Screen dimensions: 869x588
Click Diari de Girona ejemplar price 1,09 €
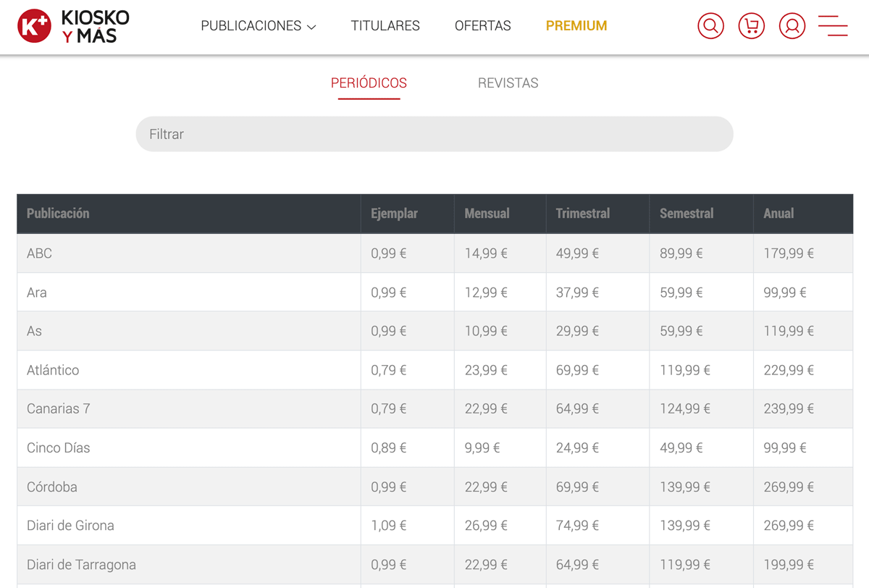389,525
